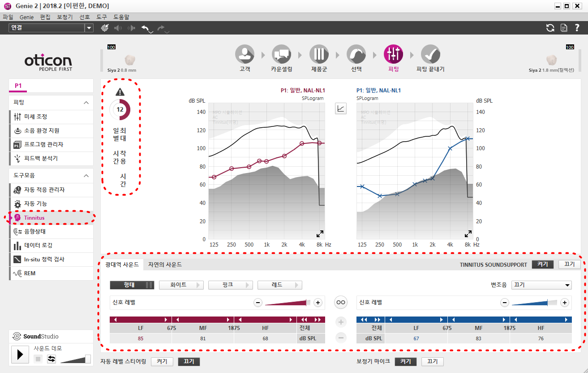Turn 자동 레벨 스티어링 off with 끄기
The image size is (588, 373).
point(189,362)
